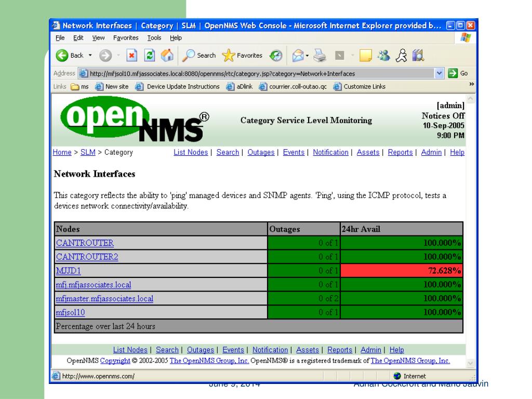Open the ms folder on Links bar
The width and height of the screenshot is (532, 399).
point(79,87)
